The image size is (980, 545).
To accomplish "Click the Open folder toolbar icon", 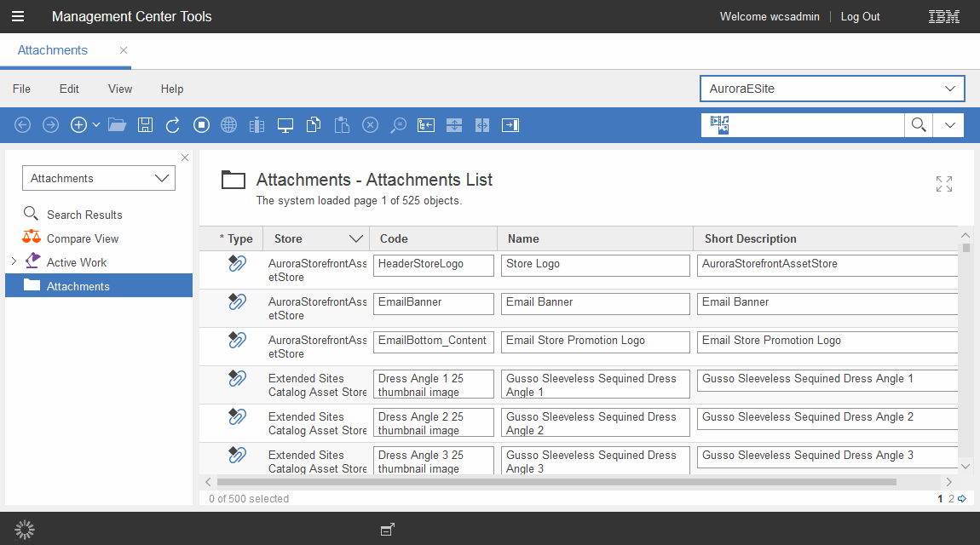I will [117, 125].
